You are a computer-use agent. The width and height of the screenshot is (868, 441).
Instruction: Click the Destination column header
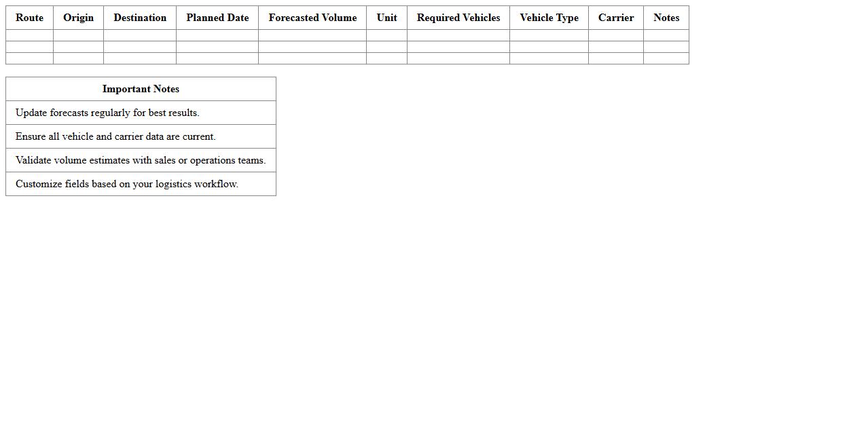pyautogui.click(x=140, y=18)
